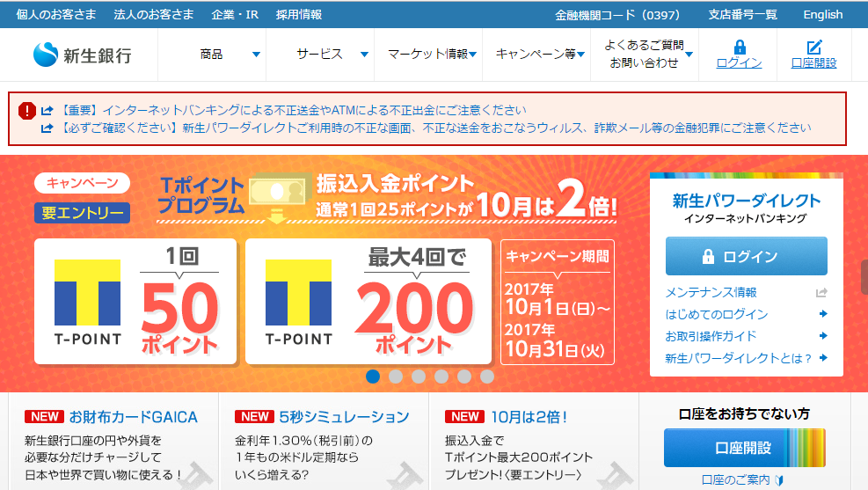Select fifth carousel slide dot
This screenshot has height=490, width=868.
tap(463, 377)
